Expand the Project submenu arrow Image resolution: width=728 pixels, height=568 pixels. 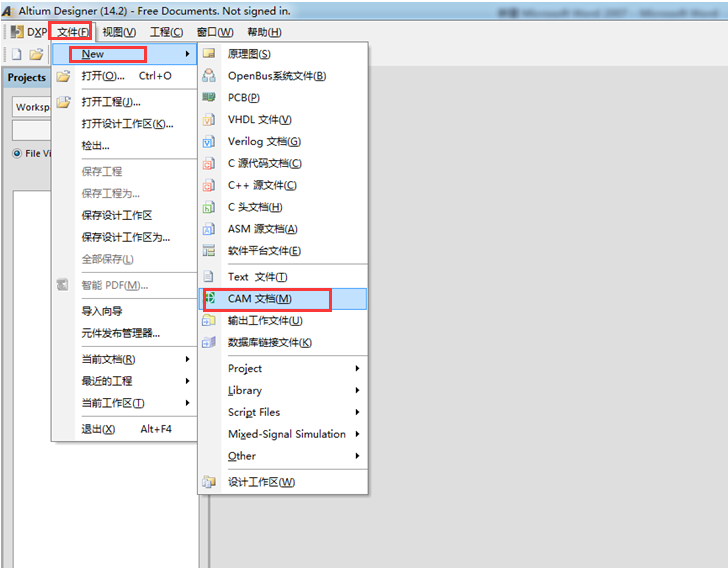coord(357,368)
